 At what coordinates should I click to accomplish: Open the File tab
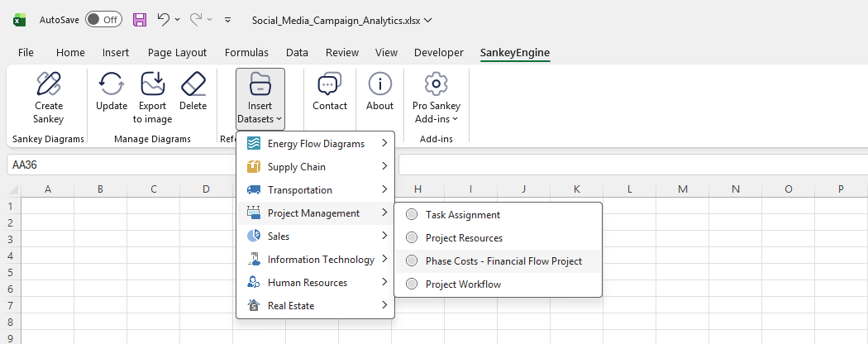click(x=26, y=53)
